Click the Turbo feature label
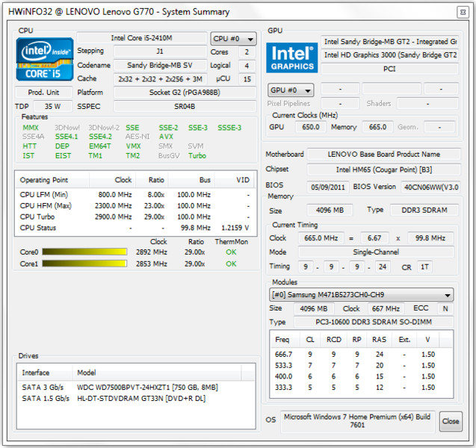This screenshot has height=448, width=476. [197, 155]
